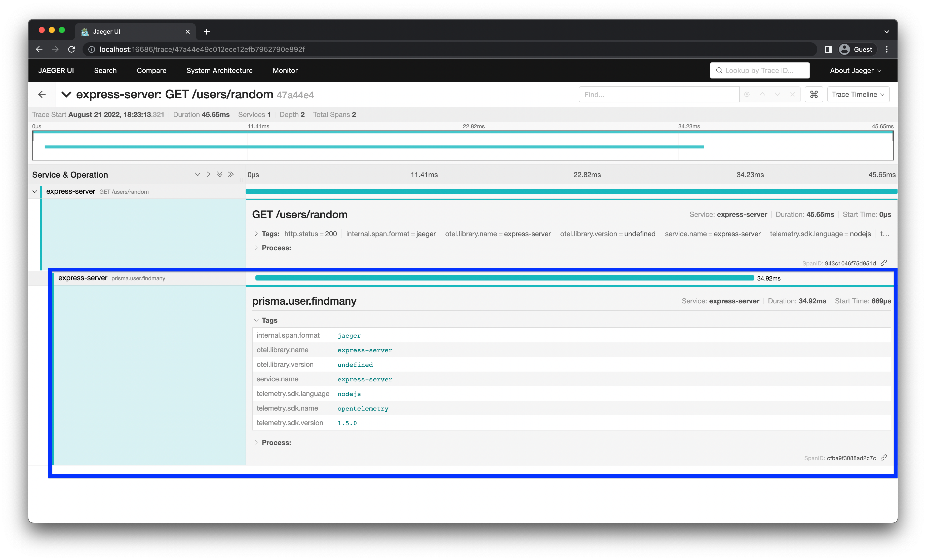Copy deep link for span 943c1046f75d951d

click(x=884, y=263)
